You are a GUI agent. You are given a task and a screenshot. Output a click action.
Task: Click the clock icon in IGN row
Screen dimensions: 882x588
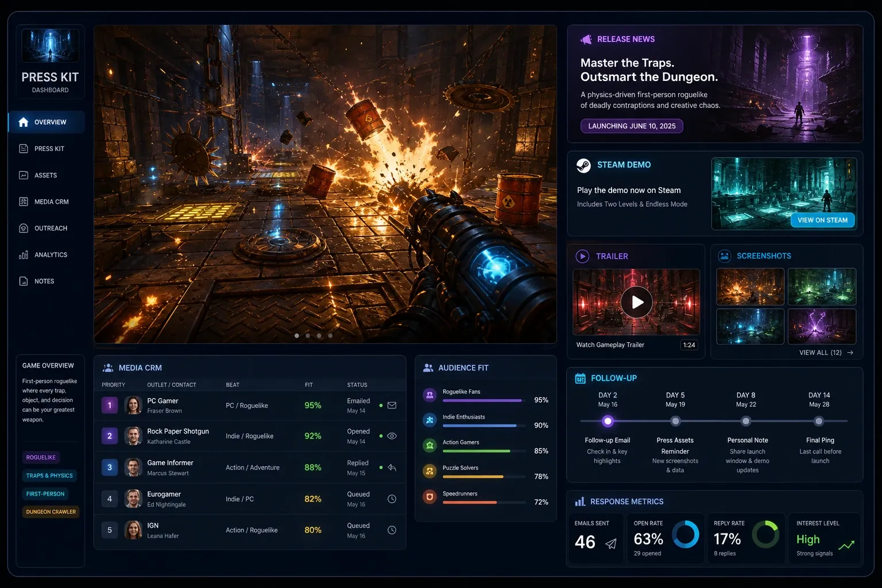point(392,530)
